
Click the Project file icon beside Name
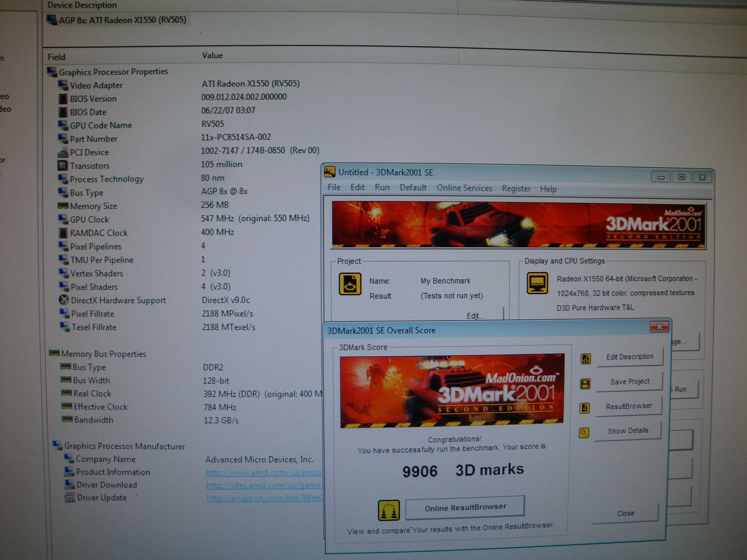click(x=350, y=284)
